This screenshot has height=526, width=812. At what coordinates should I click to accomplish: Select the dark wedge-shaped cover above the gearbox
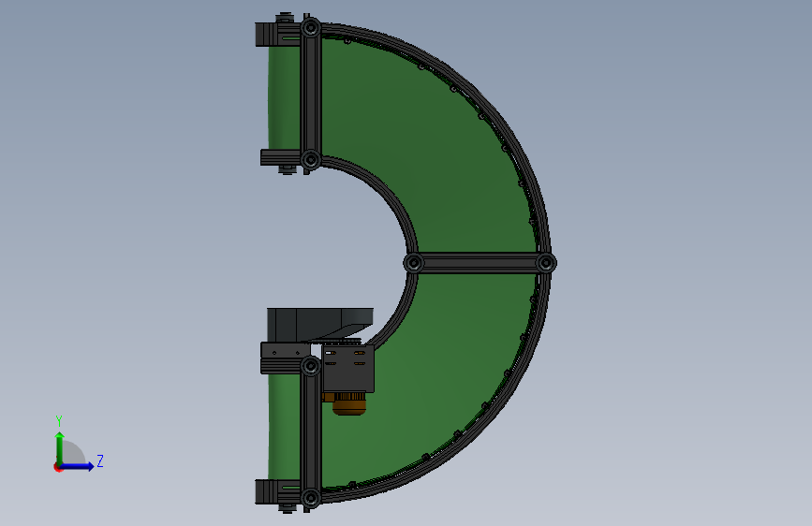[x=320, y=325]
